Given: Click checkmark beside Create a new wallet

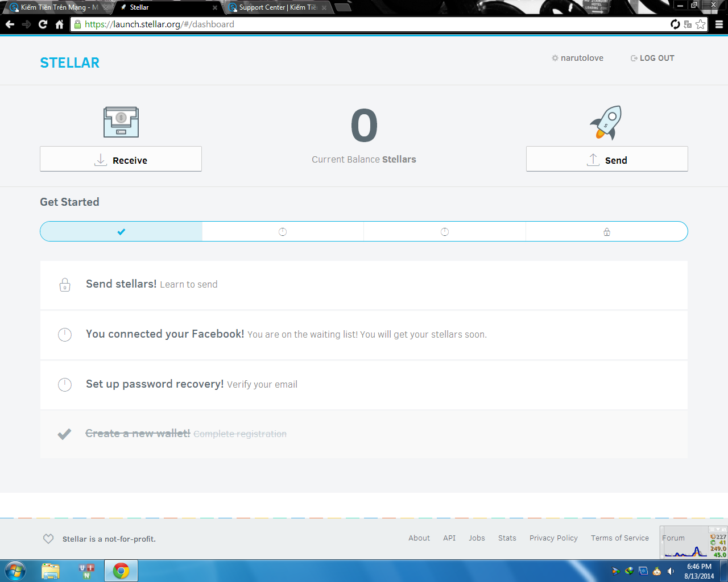Looking at the screenshot, I should (x=64, y=434).
